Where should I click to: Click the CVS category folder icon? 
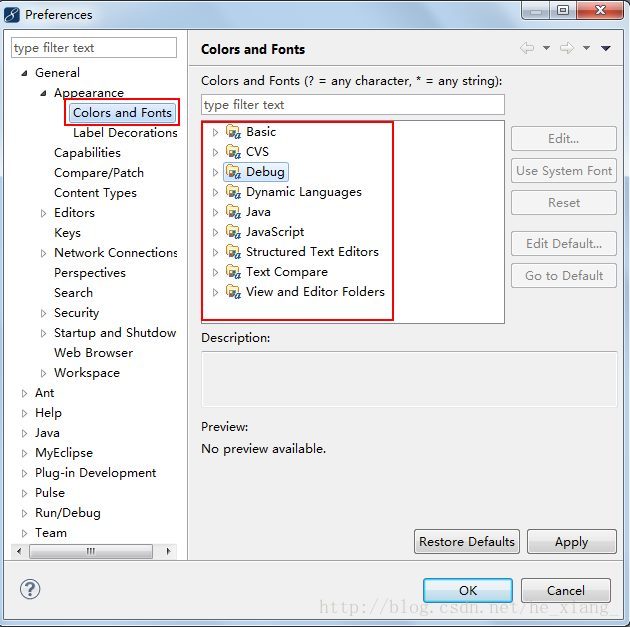point(233,152)
